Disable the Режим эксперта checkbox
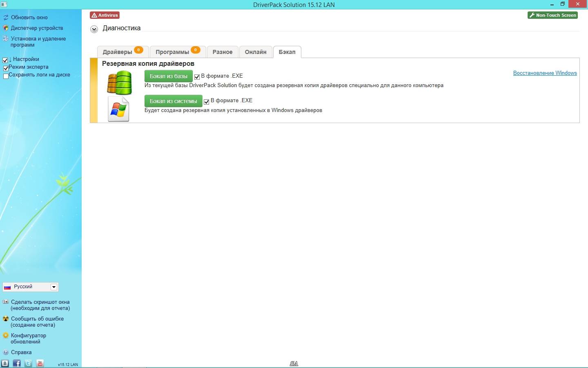 tap(6, 68)
